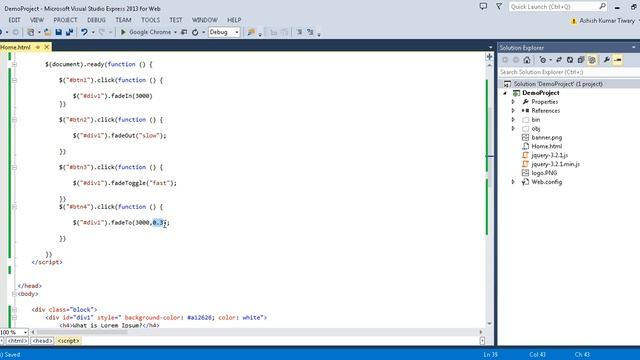Open the HELP menu
640x360 pixels.
tap(234, 20)
